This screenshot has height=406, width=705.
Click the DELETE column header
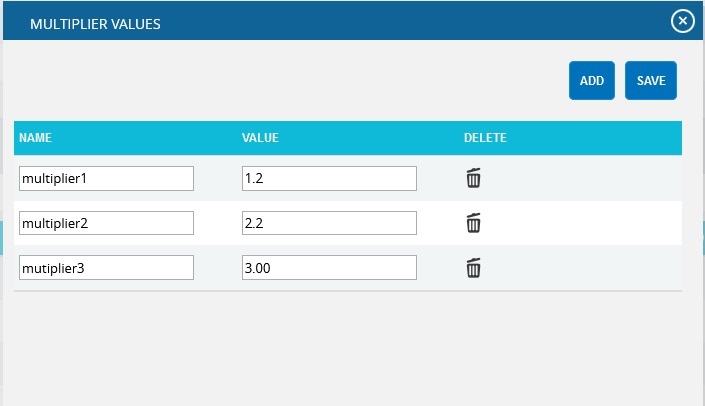tap(485, 138)
